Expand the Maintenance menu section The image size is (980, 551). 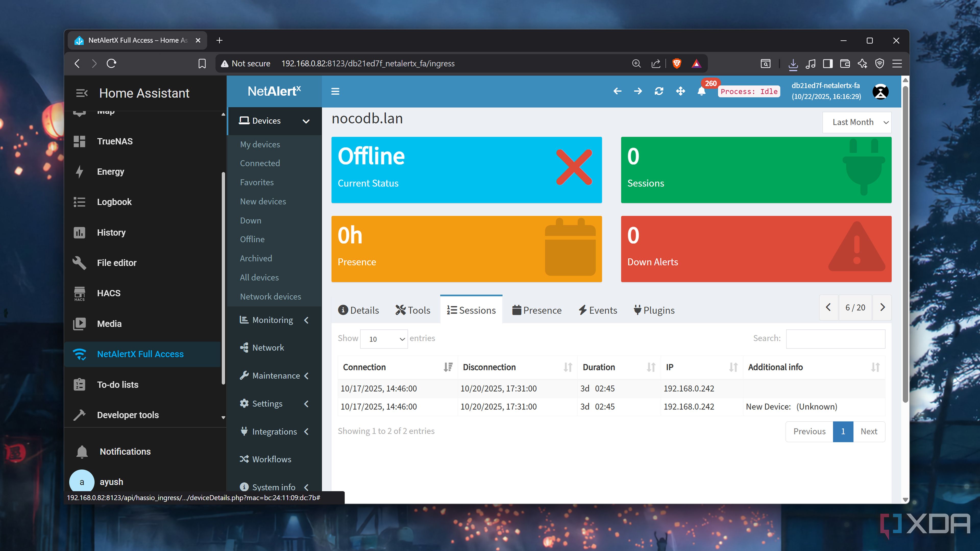coord(274,376)
